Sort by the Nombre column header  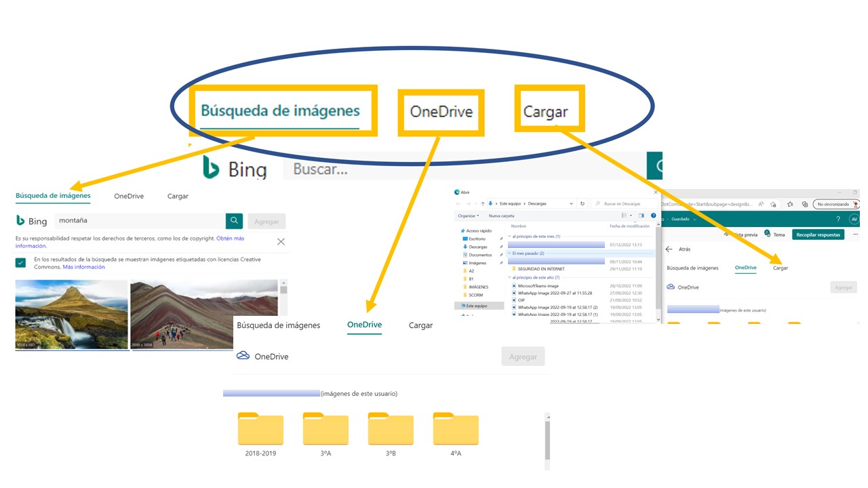pyautogui.click(x=519, y=226)
